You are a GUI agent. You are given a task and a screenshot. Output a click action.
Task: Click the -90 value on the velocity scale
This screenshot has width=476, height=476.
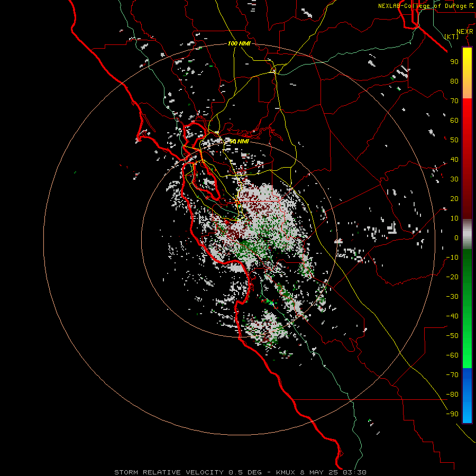coord(452,414)
